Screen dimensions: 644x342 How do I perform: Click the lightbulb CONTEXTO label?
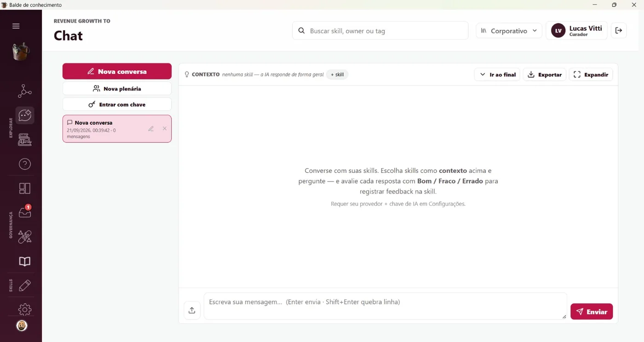pyautogui.click(x=202, y=74)
